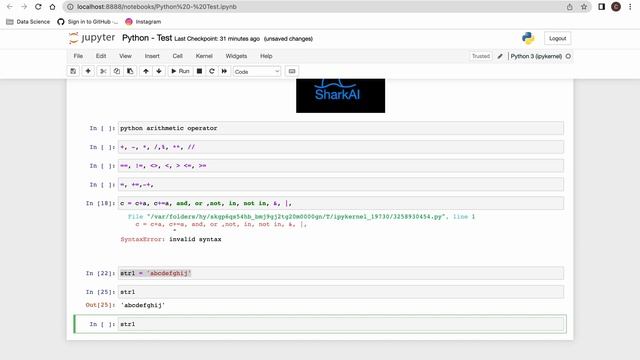Go forward in browser history
The width and height of the screenshot is (640, 360).
(x=24, y=7)
